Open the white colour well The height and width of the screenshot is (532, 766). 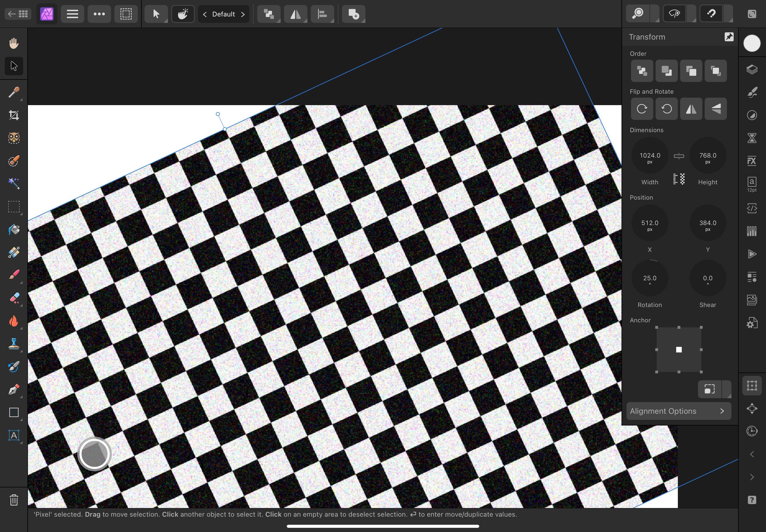coord(752,43)
